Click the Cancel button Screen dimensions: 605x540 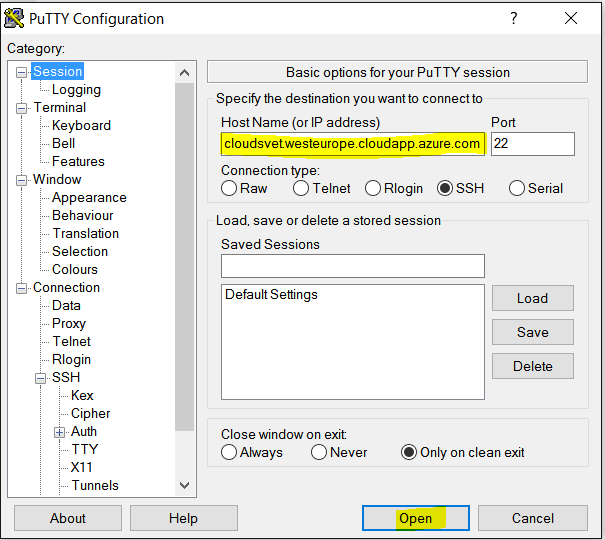click(x=533, y=518)
